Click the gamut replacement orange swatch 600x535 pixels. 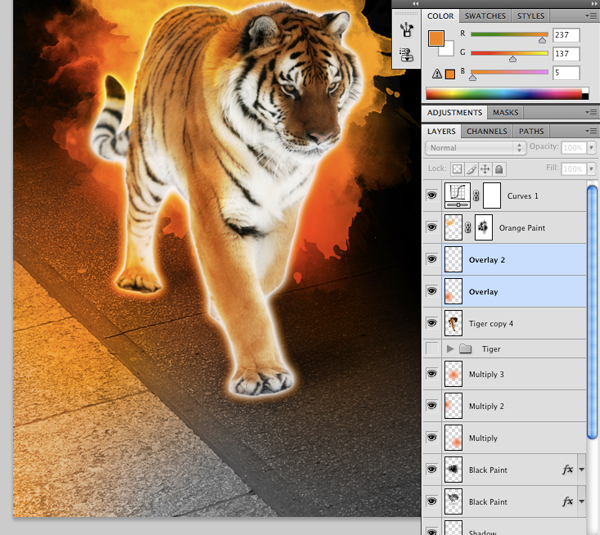point(450,74)
